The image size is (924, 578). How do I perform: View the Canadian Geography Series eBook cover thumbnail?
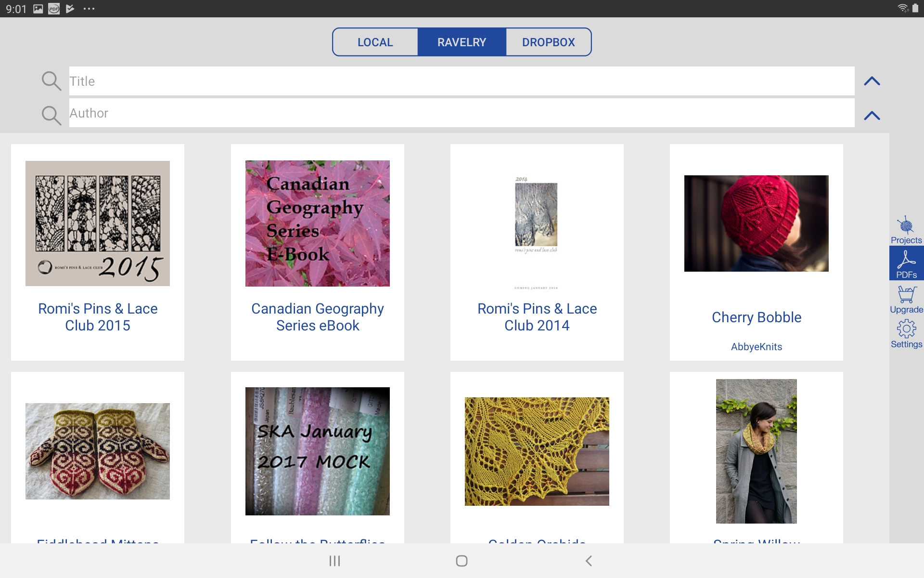[x=317, y=223]
